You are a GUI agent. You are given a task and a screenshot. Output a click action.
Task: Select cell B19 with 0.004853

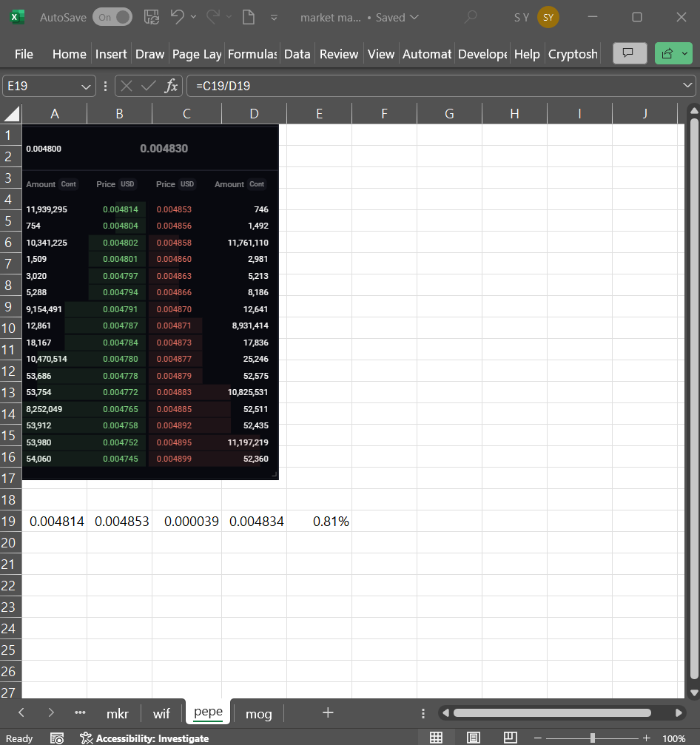(120, 522)
